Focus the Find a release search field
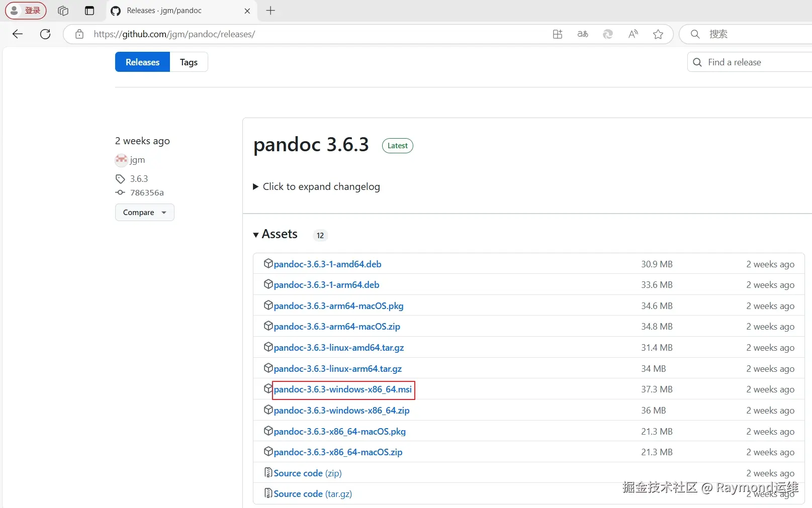The image size is (812, 508). pos(750,62)
